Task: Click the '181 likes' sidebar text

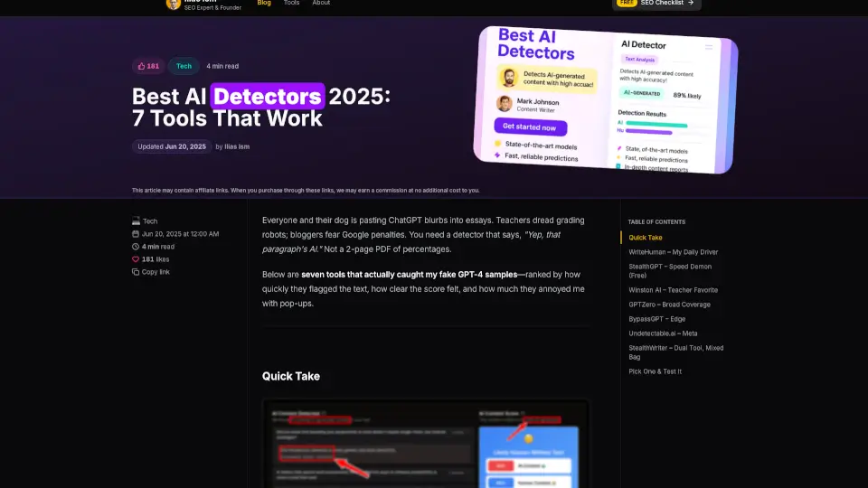Action: pos(156,259)
